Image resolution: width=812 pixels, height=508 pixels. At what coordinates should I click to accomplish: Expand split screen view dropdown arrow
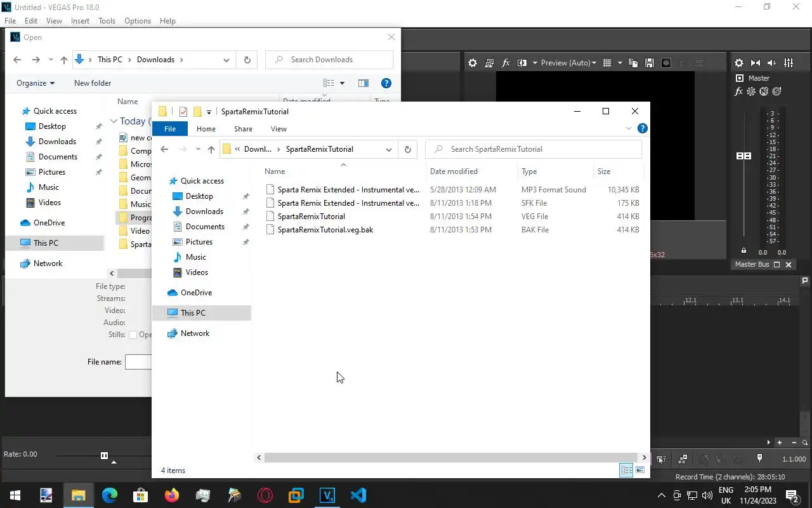point(535,63)
